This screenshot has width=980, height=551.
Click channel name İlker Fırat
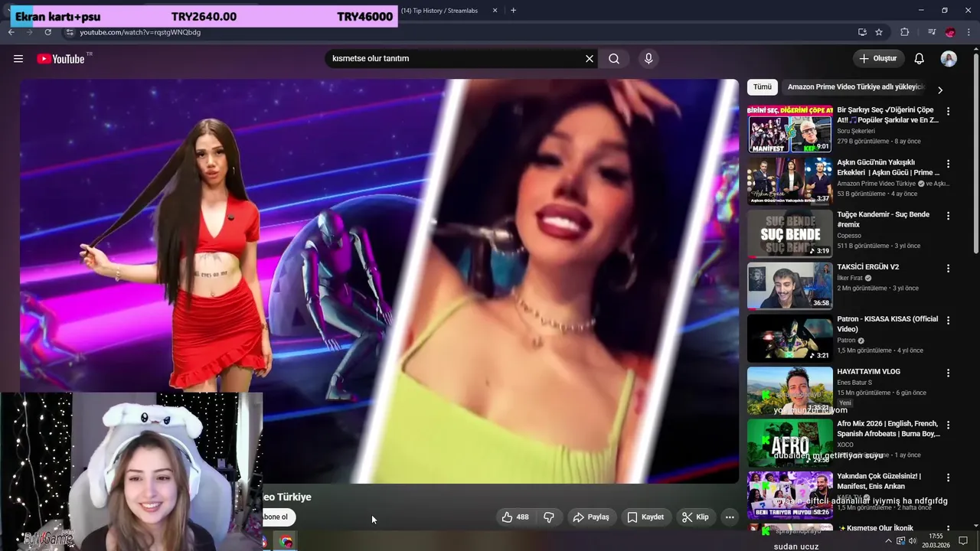pyautogui.click(x=850, y=278)
